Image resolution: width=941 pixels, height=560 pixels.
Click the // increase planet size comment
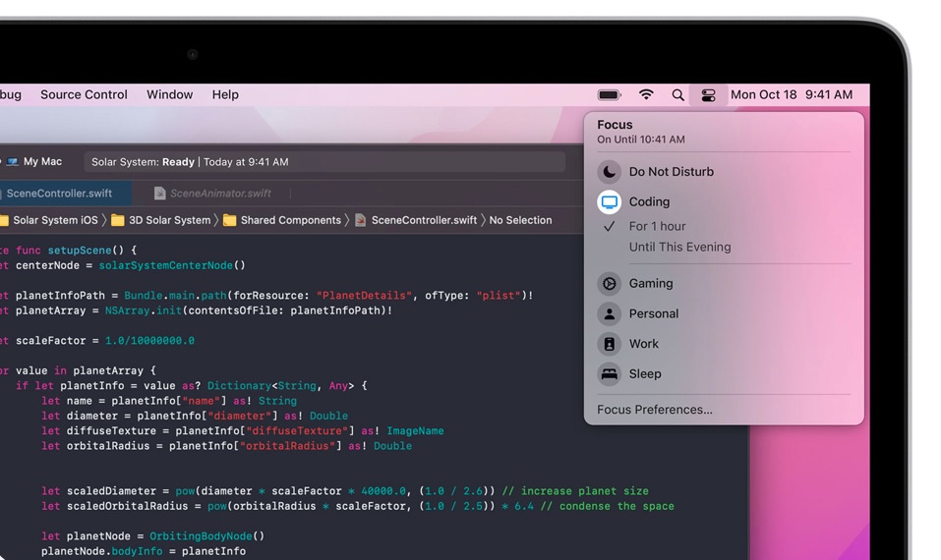point(575,491)
